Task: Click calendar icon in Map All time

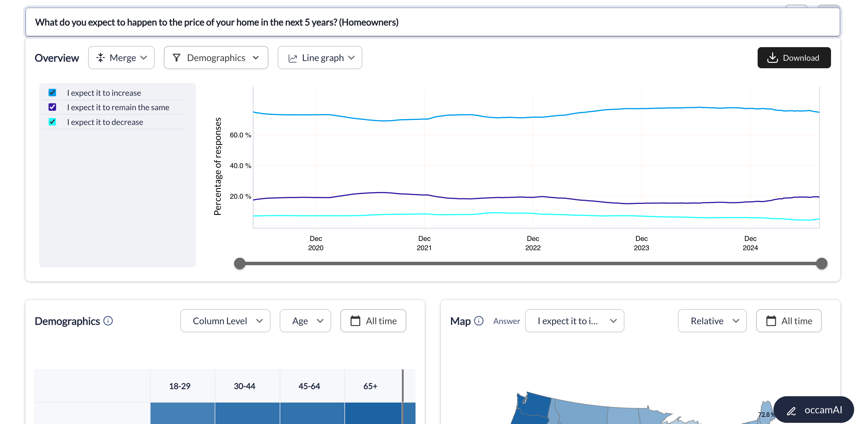Action: click(x=771, y=321)
